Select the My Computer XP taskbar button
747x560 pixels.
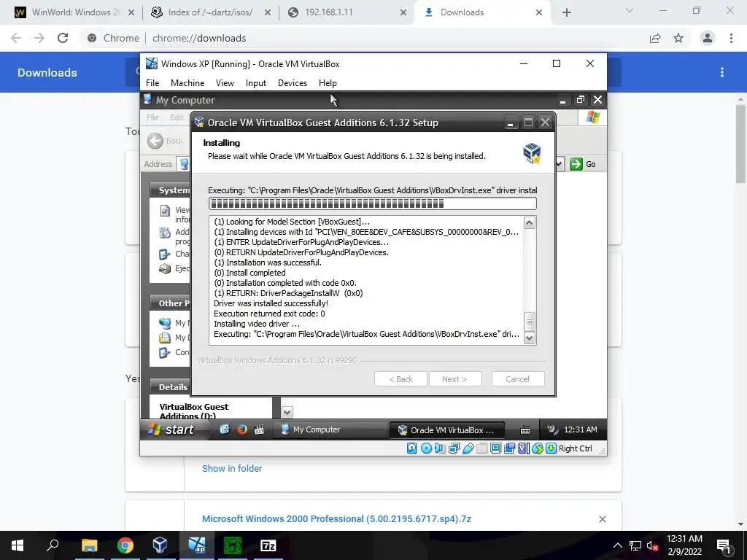pos(330,429)
